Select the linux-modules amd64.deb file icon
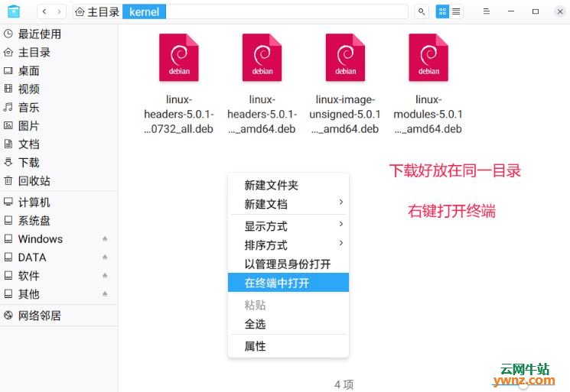This screenshot has height=392, width=570. point(428,57)
